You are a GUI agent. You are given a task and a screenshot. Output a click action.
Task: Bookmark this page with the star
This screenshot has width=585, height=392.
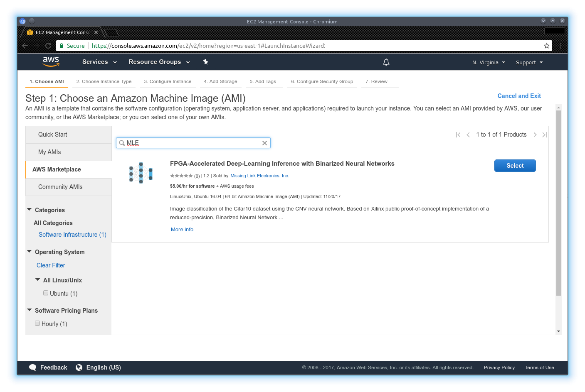546,46
